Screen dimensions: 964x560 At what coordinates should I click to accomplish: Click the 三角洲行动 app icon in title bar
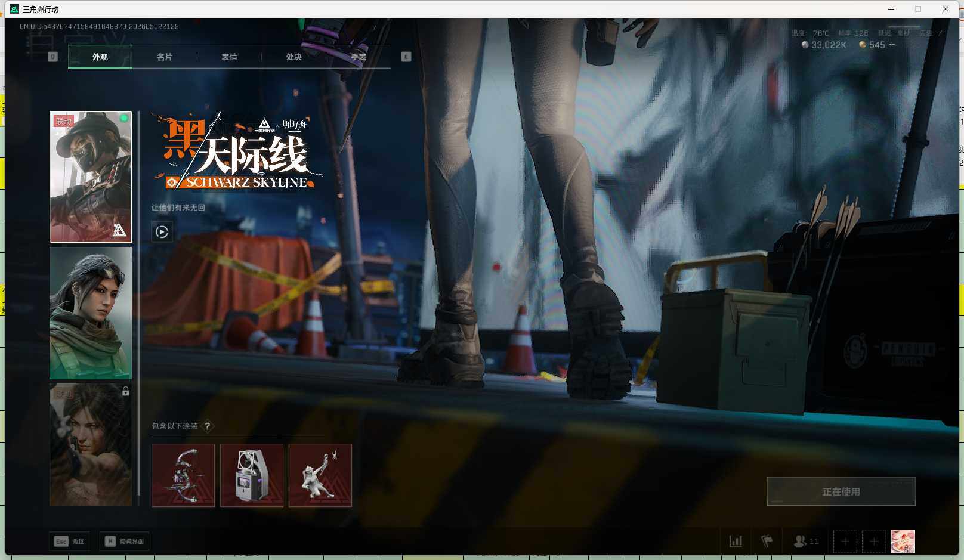(x=14, y=9)
